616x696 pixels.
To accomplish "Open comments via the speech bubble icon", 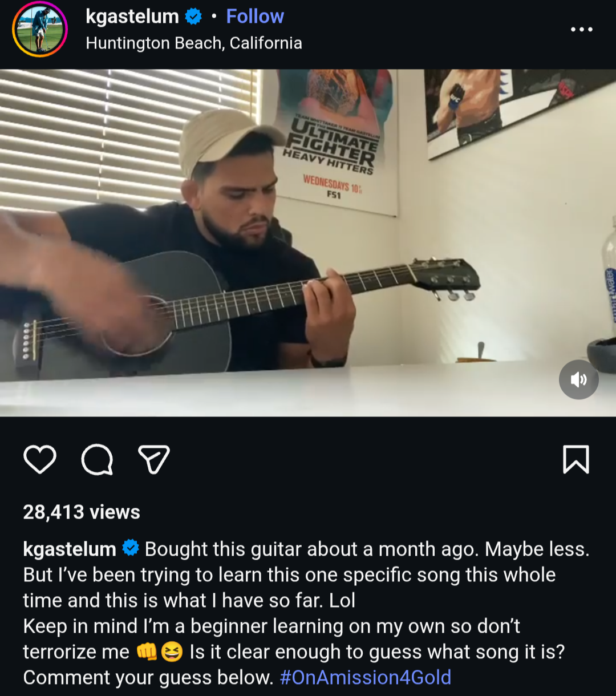I will point(97,459).
